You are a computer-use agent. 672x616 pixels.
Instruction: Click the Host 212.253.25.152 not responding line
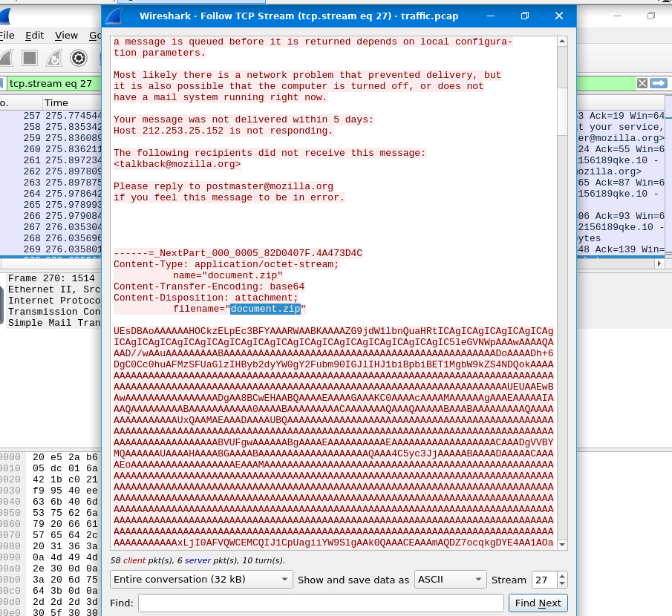(x=223, y=131)
